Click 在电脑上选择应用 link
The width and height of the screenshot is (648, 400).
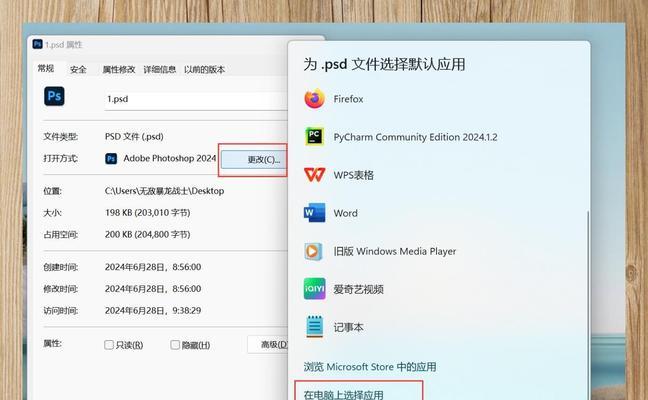pos(343,395)
